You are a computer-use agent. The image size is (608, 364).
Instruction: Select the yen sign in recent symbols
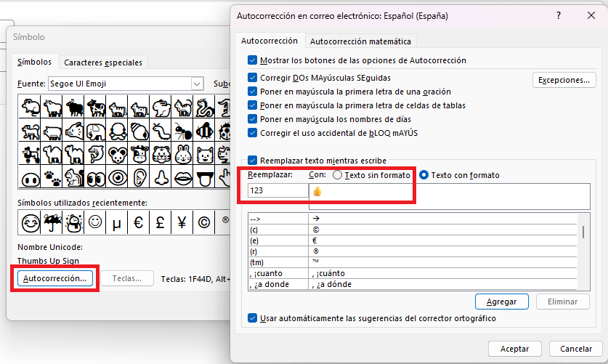coord(182,222)
